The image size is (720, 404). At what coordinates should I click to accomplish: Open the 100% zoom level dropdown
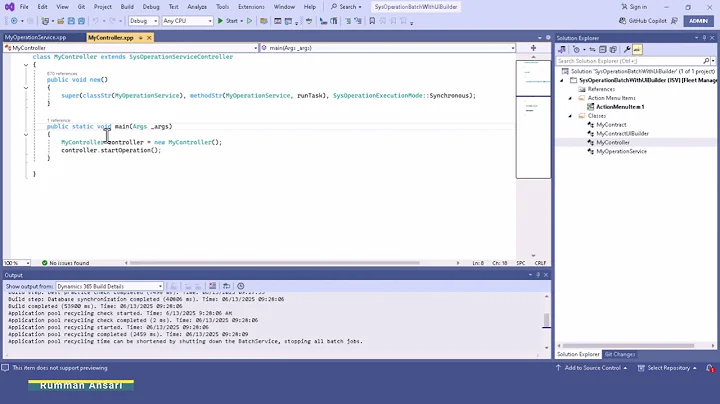pyautogui.click(x=17, y=263)
